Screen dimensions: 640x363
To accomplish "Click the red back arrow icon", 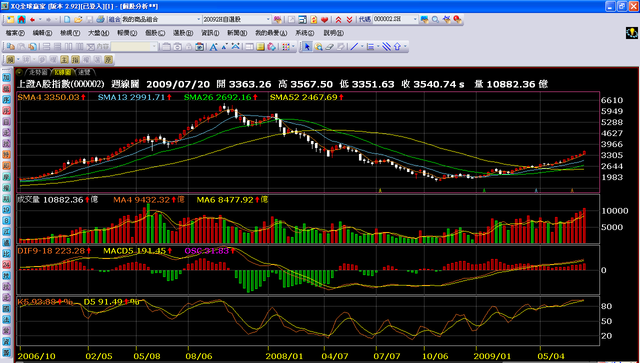I will tap(32, 19).
